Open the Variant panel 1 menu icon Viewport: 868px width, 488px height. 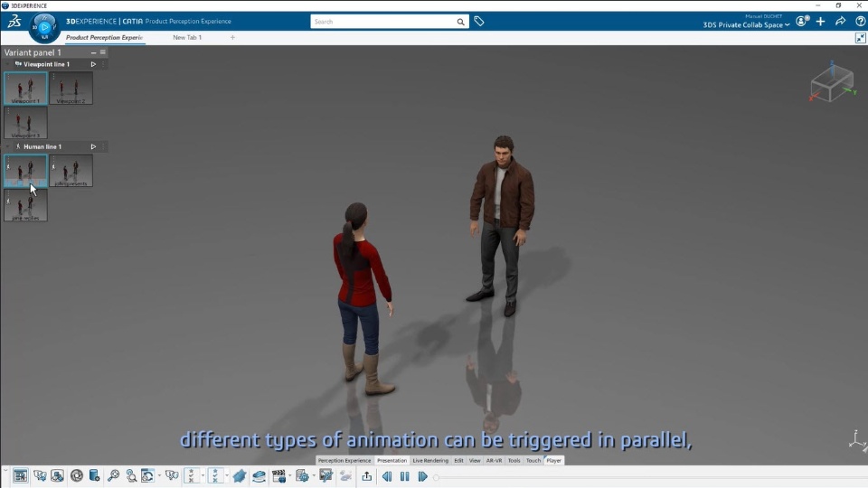click(x=103, y=52)
